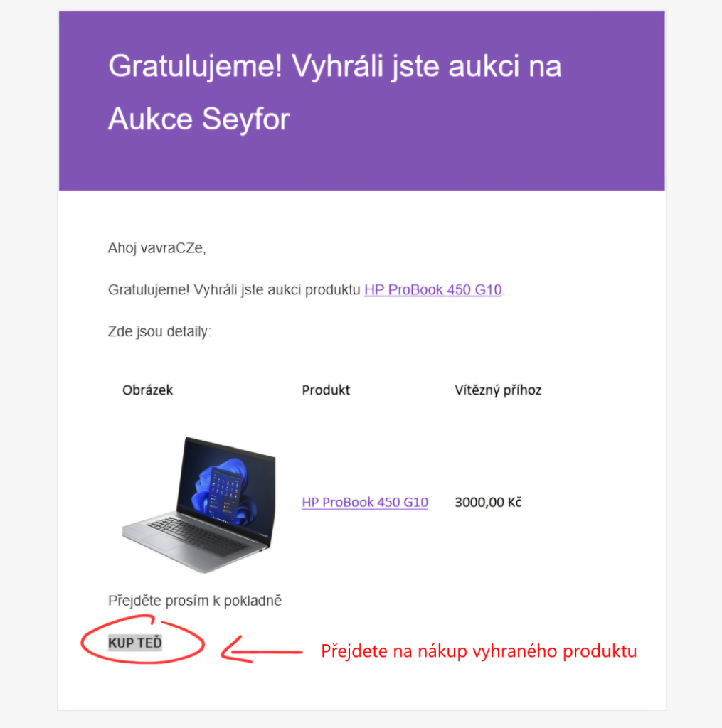Click the red 'Přejdete na nákup vyhraného produktu' note
The width and height of the screenshot is (722, 728).
pos(479,651)
